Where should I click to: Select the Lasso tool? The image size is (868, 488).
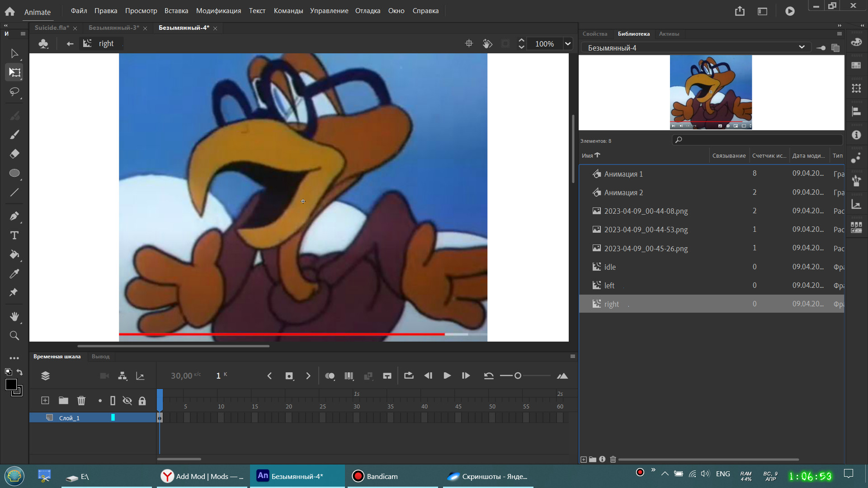(14, 92)
